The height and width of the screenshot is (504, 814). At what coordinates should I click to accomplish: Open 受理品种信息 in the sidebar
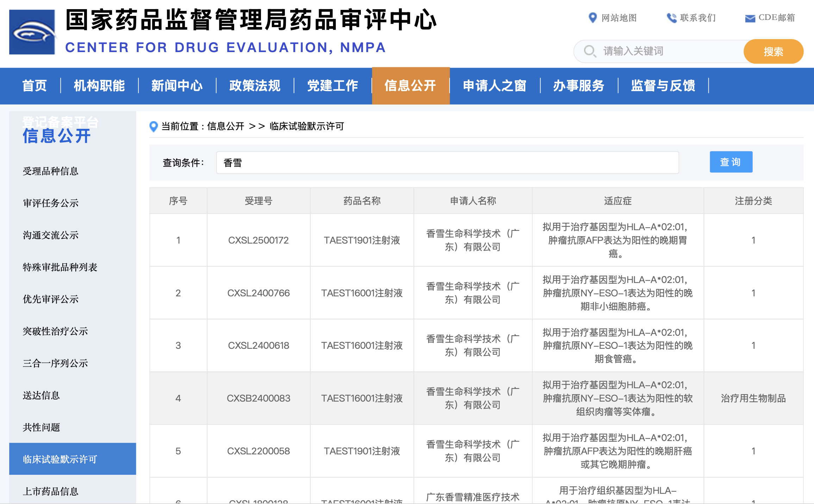pyautogui.click(x=51, y=171)
